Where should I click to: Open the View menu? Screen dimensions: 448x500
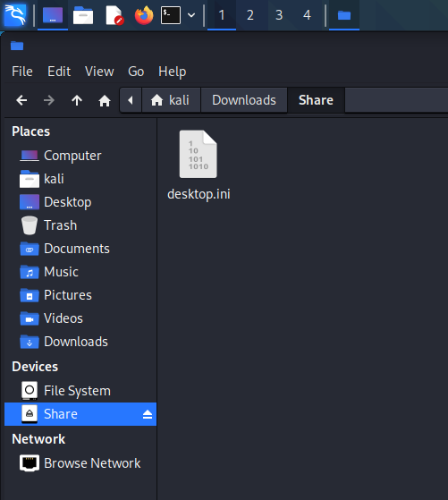(99, 72)
